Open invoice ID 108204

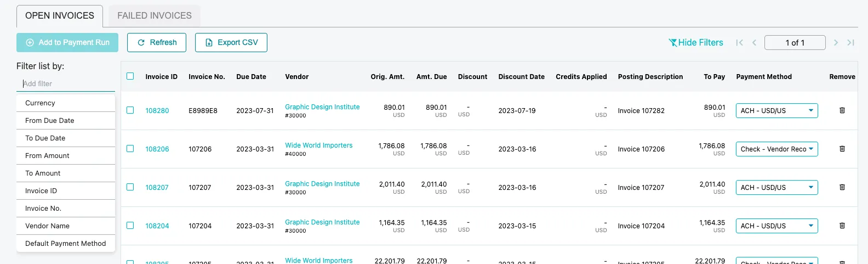tap(157, 226)
